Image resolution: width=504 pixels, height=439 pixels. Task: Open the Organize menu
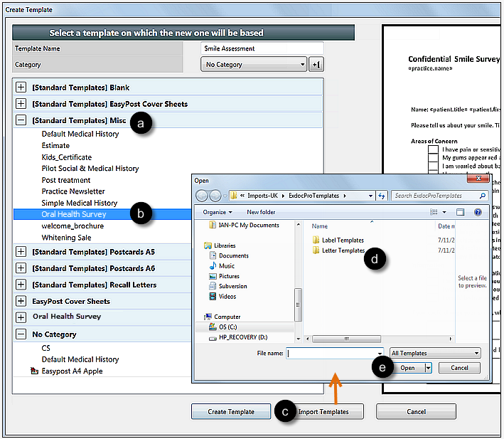[x=218, y=212]
